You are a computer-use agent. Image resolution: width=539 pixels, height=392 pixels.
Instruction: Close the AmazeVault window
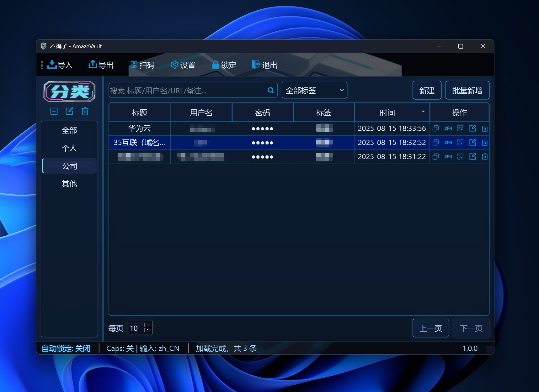(483, 46)
